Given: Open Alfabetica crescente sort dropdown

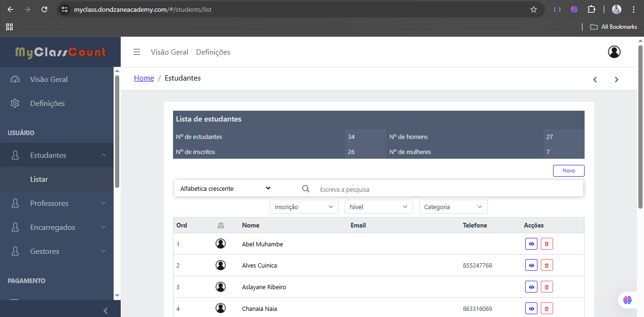Looking at the screenshot, I should 225,188.
